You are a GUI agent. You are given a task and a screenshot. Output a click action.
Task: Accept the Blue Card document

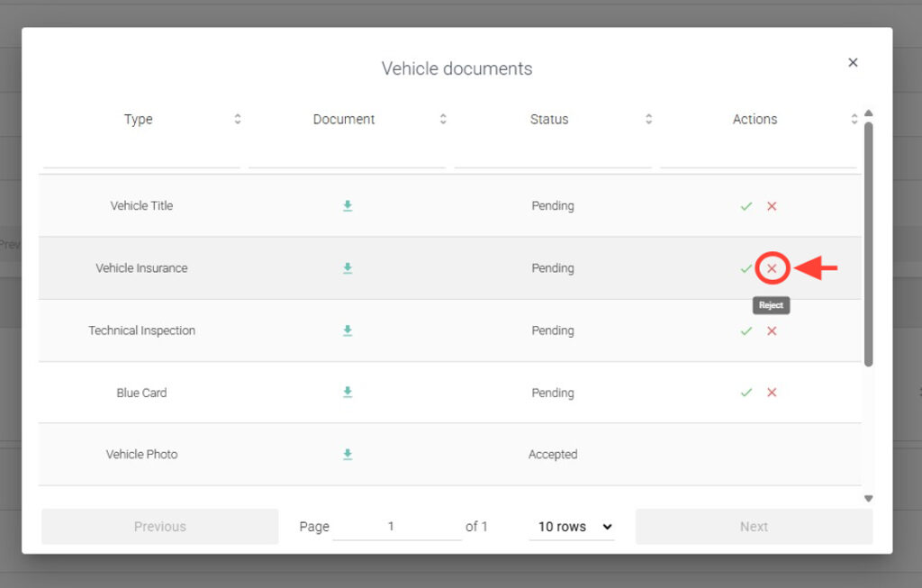[x=746, y=393]
